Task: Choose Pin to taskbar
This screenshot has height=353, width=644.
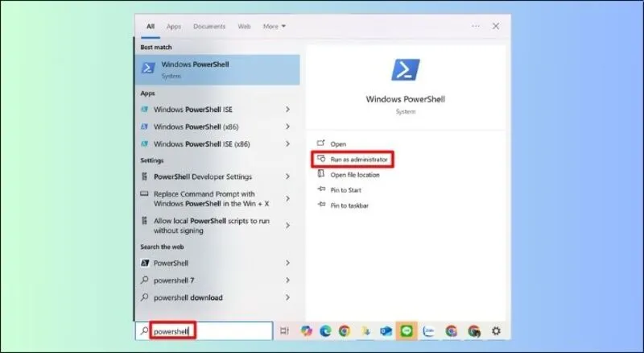Action: click(x=349, y=206)
